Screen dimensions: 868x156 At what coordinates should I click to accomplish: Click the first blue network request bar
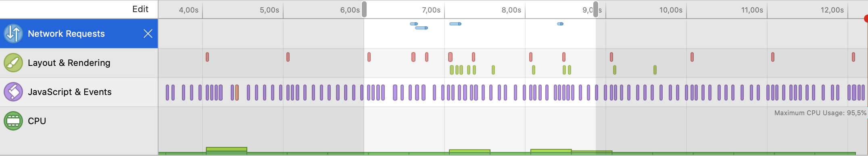(414, 24)
